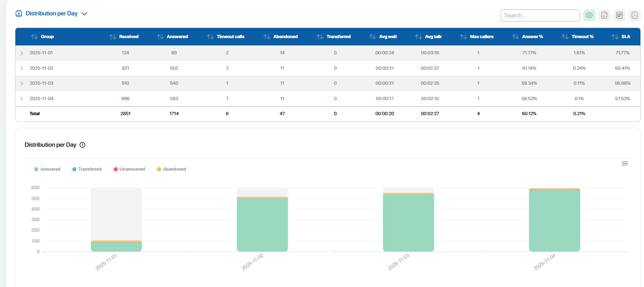Click the calendar icon beside report title
The width and height of the screenshot is (644, 287).
click(19, 14)
